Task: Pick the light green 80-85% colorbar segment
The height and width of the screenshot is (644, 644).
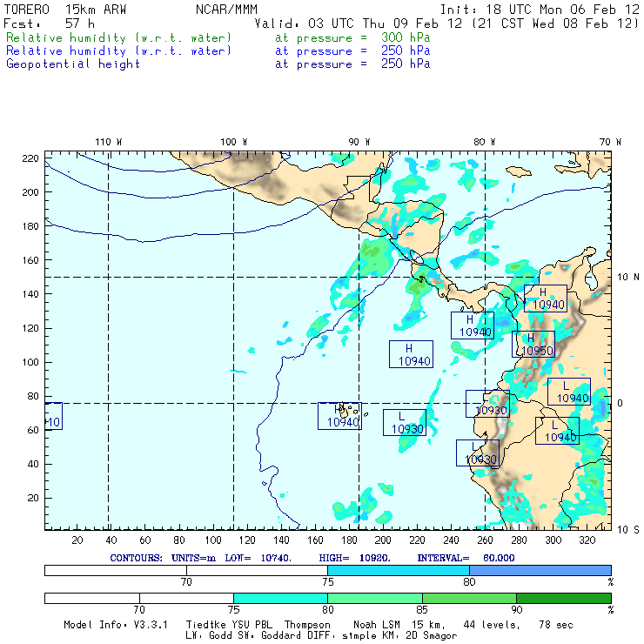Action: coord(374,598)
